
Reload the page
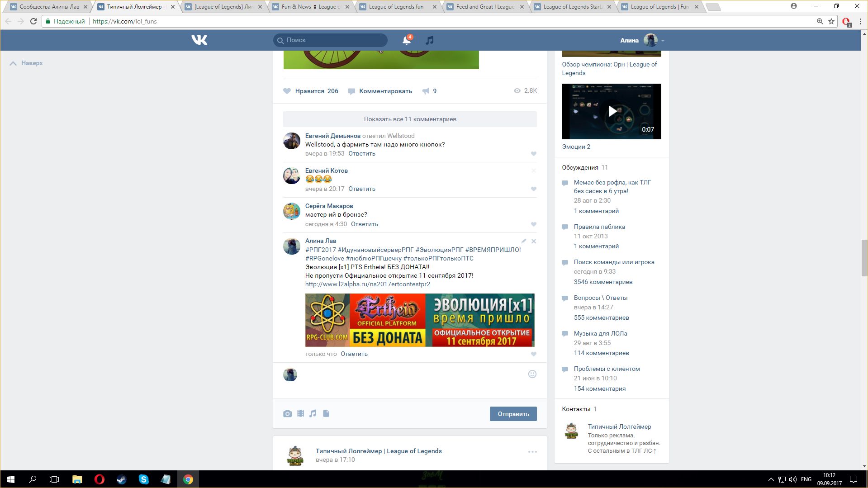pyautogui.click(x=33, y=21)
